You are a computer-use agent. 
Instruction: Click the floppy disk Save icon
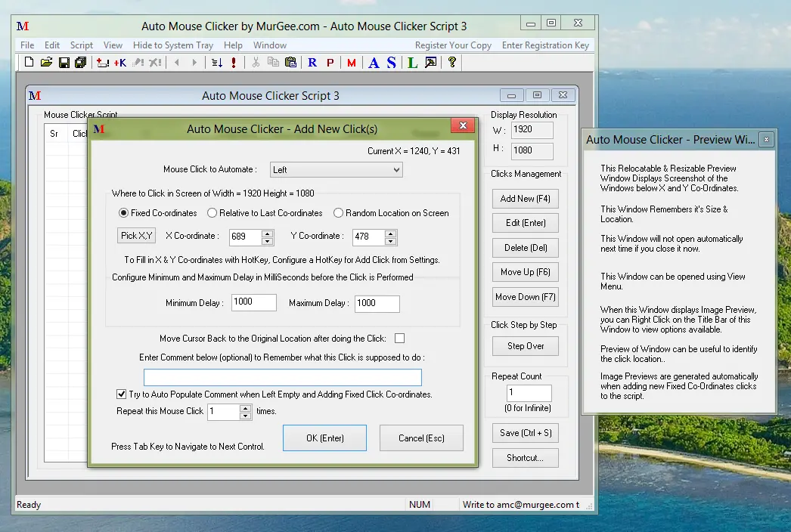tap(64, 63)
